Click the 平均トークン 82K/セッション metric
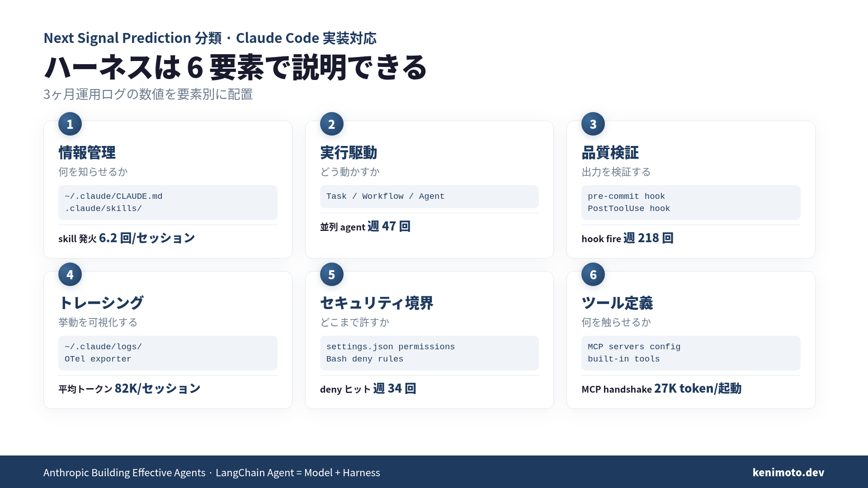 [129, 389]
